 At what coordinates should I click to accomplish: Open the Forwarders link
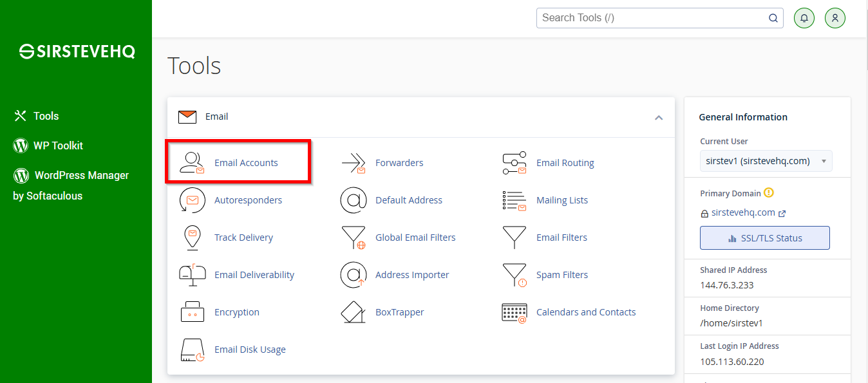(x=399, y=163)
